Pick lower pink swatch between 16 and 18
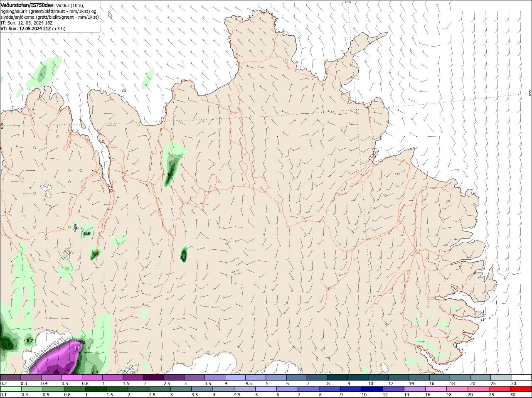 click(x=436, y=389)
